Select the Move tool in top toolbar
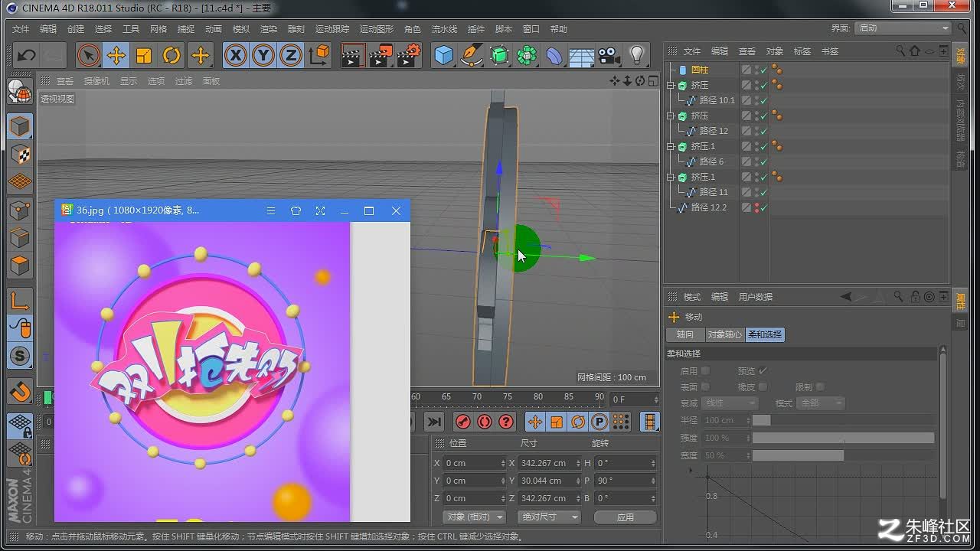This screenshot has width=980, height=551. [x=116, y=55]
